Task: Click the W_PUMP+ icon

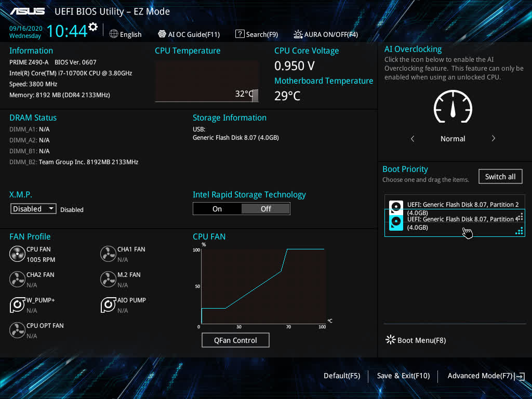Action: 17,304
